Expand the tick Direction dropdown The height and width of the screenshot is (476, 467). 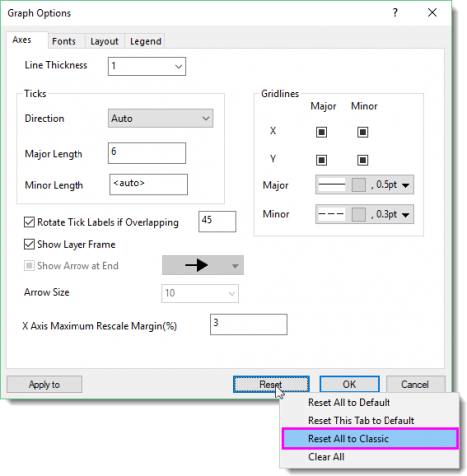(x=161, y=118)
